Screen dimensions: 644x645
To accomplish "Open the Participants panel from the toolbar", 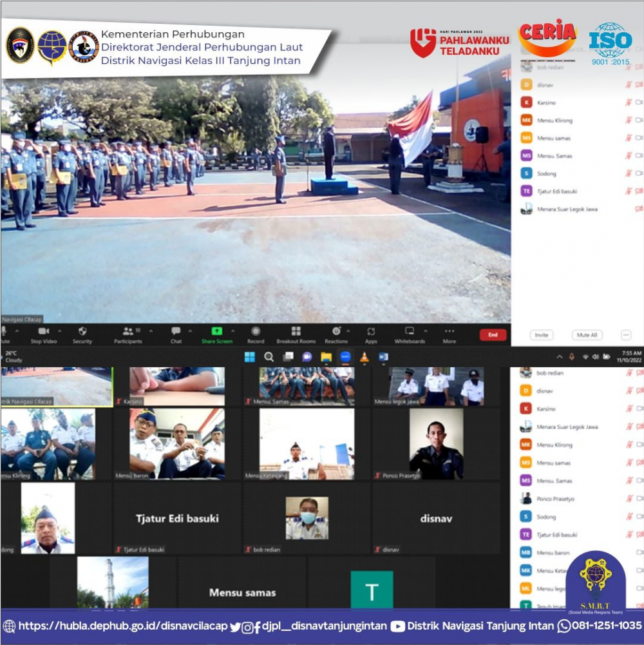I will [128, 335].
